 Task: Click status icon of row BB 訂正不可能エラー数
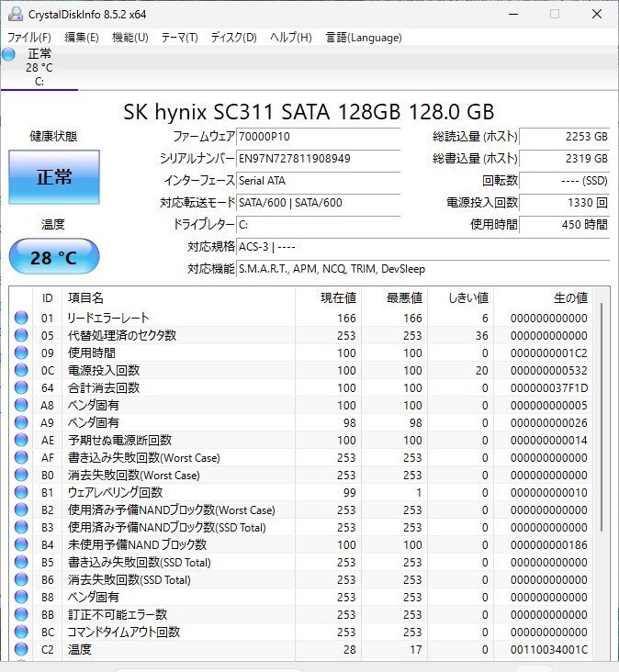(21, 614)
